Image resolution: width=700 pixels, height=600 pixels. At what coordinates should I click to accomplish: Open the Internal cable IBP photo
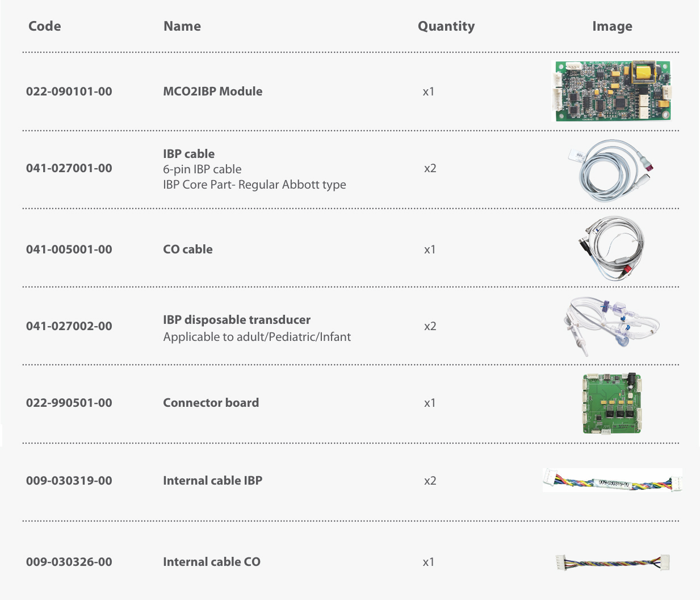click(611, 481)
